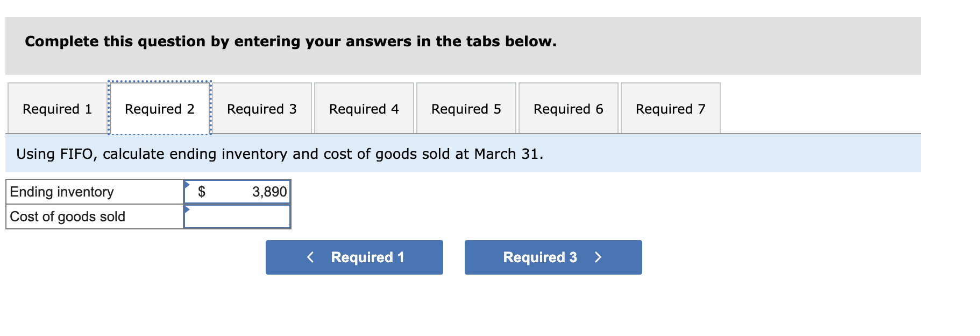Screen dimensions: 980x336
Task: Select the Required 2 tab
Action: pyautogui.click(x=159, y=109)
